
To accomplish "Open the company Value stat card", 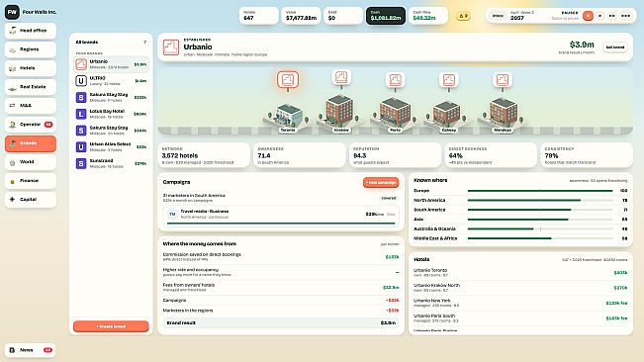I will (301, 16).
